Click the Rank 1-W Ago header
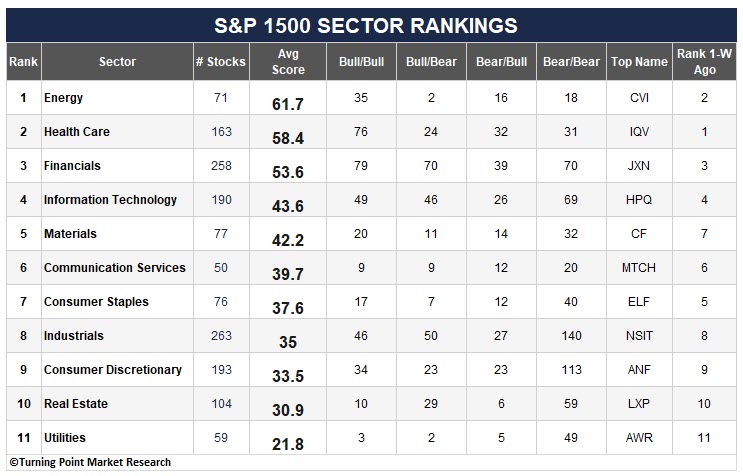743x476 pixels. coord(704,62)
